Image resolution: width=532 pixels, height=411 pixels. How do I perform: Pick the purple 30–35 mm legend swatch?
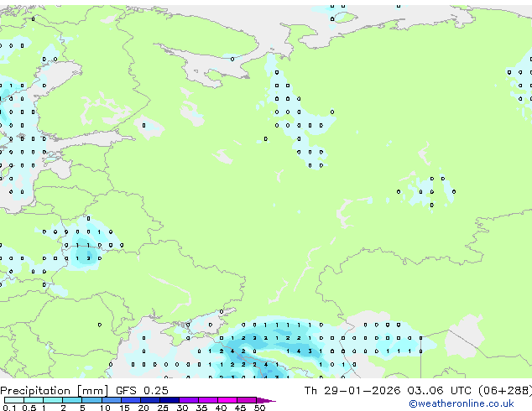point(188,400)
